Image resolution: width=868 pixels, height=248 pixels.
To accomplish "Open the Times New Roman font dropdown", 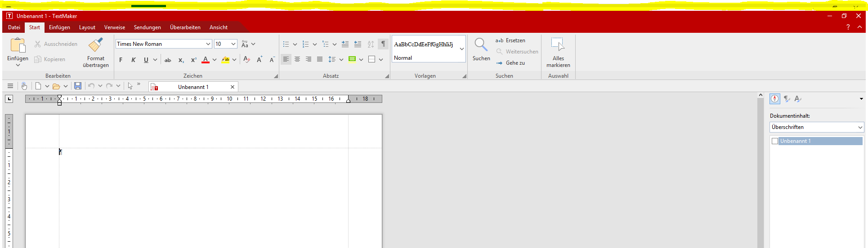I will (x=208, y=44).
